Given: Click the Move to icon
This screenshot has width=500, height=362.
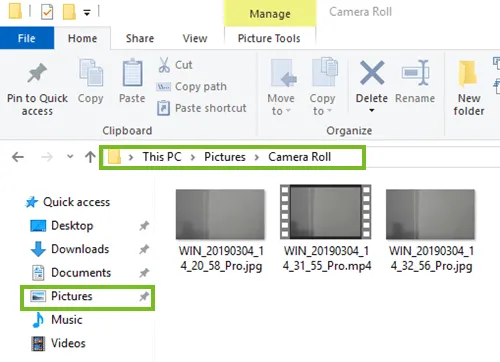Looking at the screenshot, I should click(283, 73).
